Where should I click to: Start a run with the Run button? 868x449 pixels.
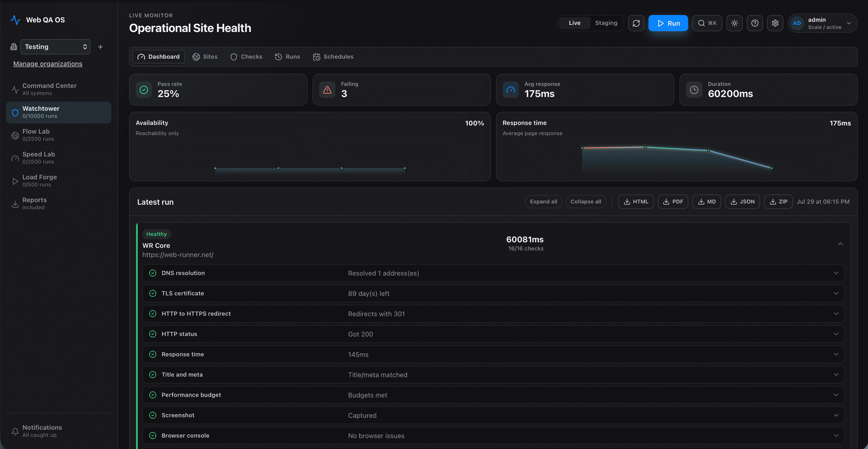(668, 23)
